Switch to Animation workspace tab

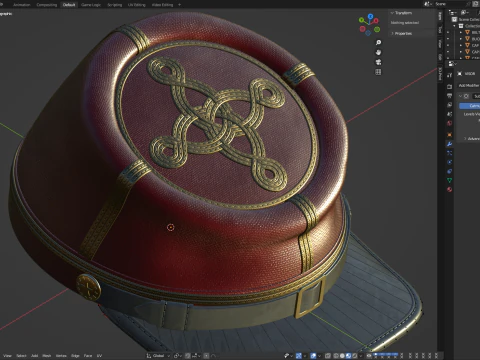(x=22, y=5)
